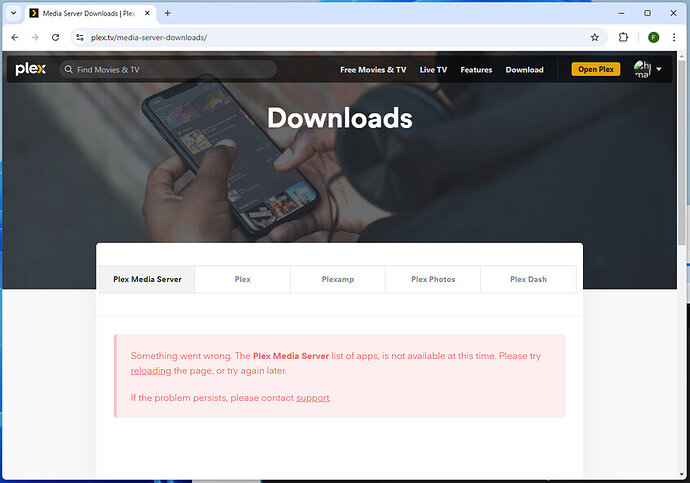Open the tab search dropdown arrow
The width and height of the screenshot is (690, 483).
14,13
